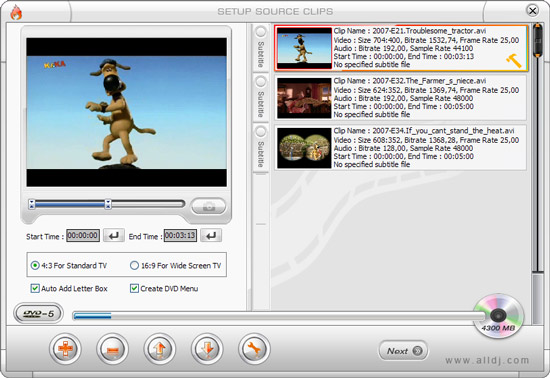The width and height of the screenshot is (550, 378).
Task: Click clip name 2007-E32.The_Farmer_s_niece.avi
Action: 429,81
